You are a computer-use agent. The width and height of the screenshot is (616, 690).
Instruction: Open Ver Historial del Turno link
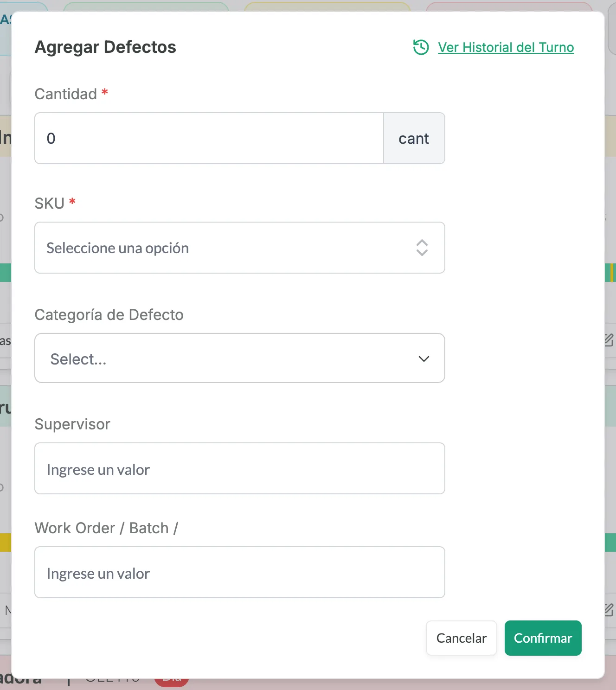coord(506,47)
